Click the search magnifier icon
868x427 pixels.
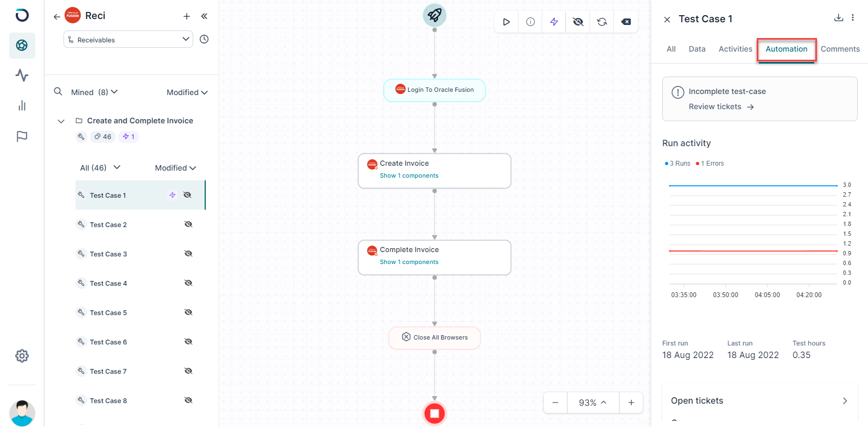58,92
